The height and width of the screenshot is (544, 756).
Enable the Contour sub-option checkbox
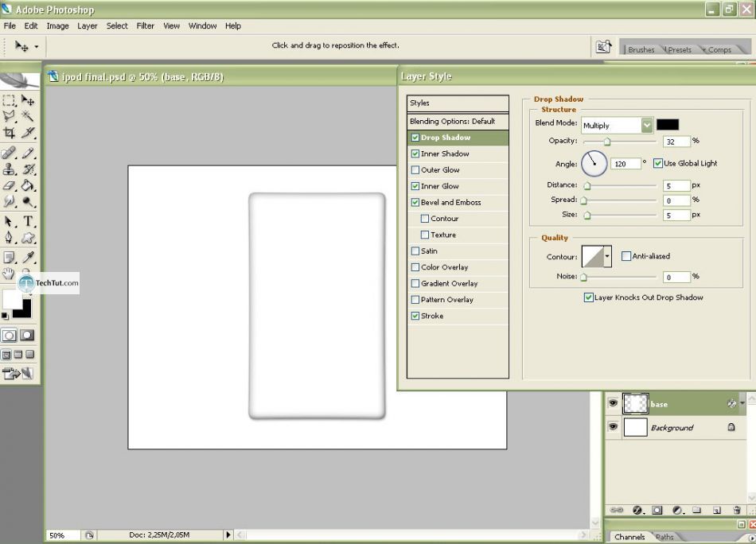point(425,218)
